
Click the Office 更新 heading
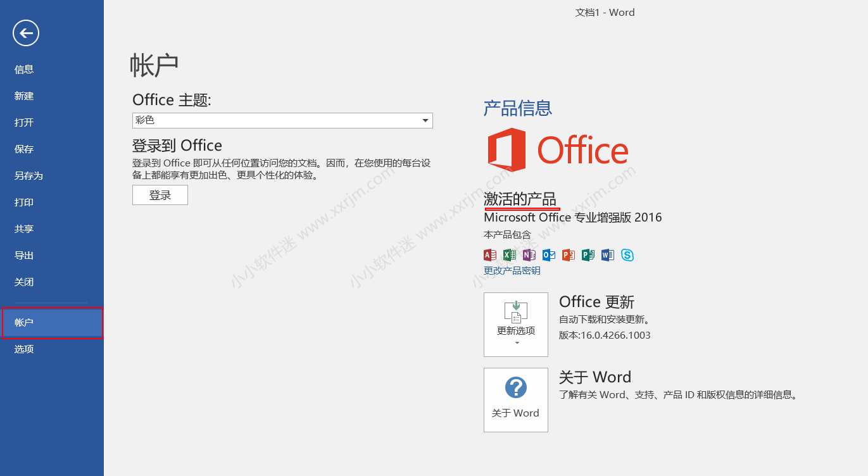click(x=596, y=302)
